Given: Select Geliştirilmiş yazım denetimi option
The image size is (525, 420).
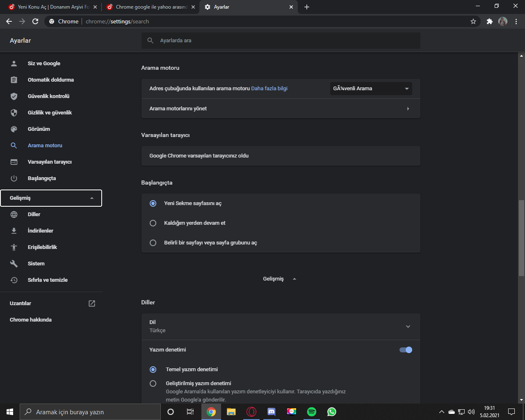Looking at the screenshot, I should click(x=153, y=383).
